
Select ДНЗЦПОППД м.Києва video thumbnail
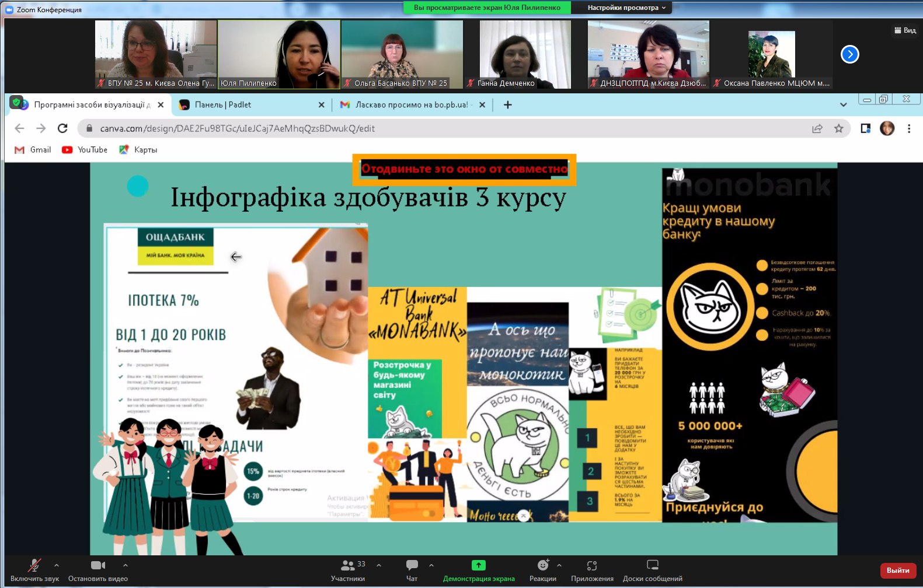coord(649,54)
